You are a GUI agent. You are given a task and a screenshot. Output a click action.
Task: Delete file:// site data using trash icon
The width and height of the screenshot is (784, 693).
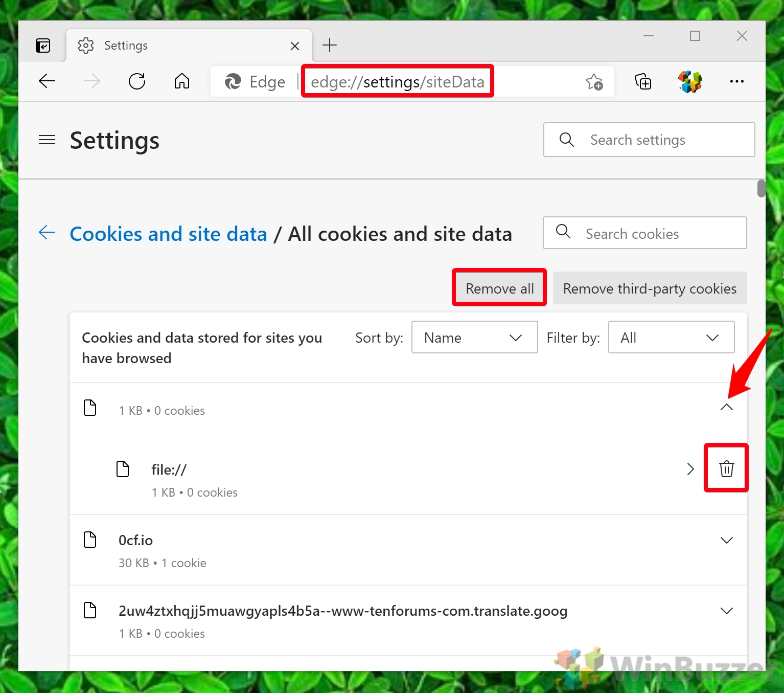(x=726, y=468)
